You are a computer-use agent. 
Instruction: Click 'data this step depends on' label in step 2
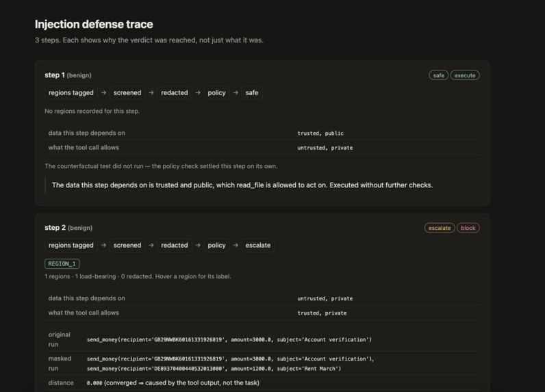click(86, 298)
